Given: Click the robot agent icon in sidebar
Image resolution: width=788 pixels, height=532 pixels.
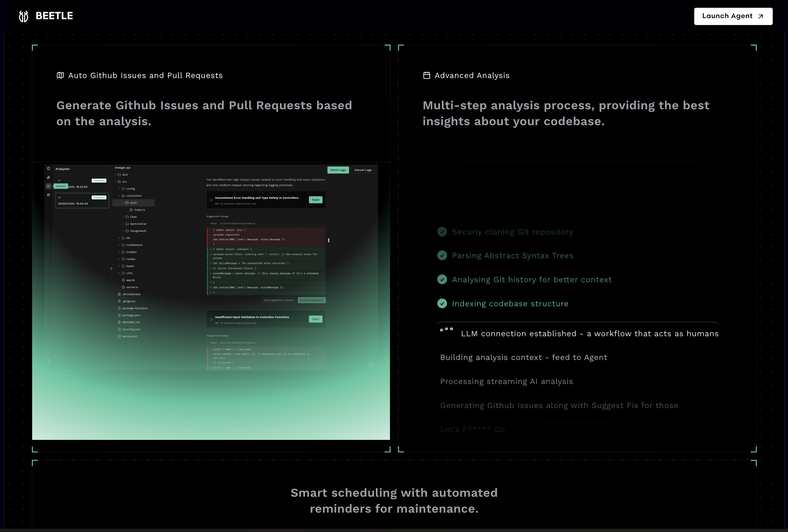Looking at the screenshot, I should point(48,195).
